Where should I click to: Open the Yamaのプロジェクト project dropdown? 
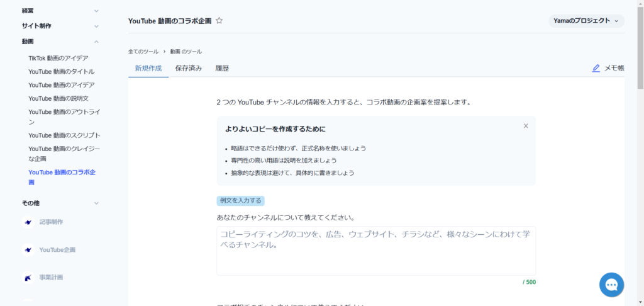[x=586, y=21]
